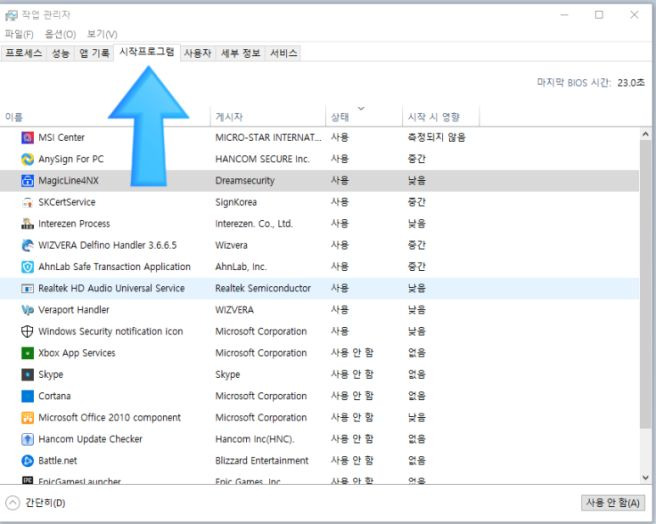The width and height of the screenshot is (656, 524).
Task: Select the Veraport Handler name text
Action: pos(74,310)
